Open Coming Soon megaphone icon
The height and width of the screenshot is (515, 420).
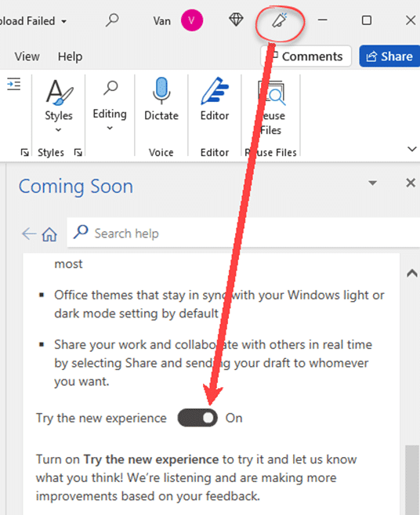280,20
